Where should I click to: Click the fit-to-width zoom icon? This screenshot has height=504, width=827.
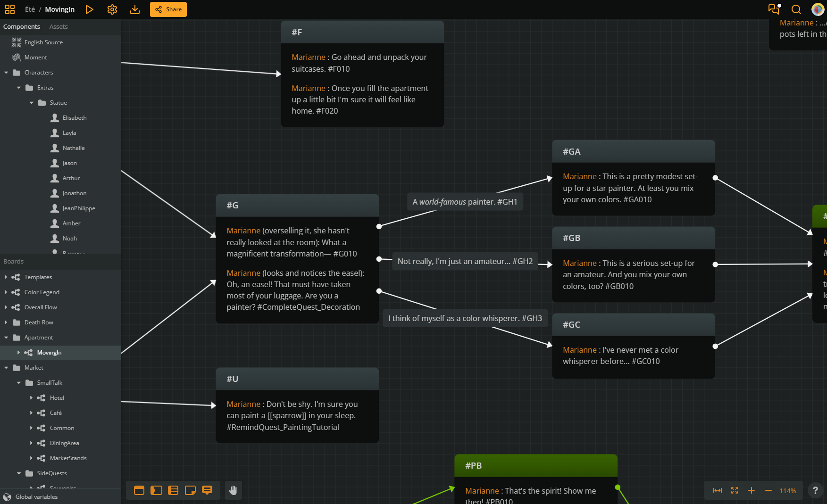(x=718, y=490)
